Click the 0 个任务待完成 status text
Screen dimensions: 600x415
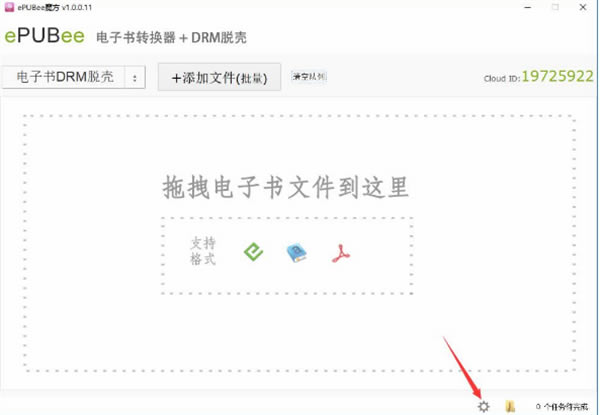point(562,407)
